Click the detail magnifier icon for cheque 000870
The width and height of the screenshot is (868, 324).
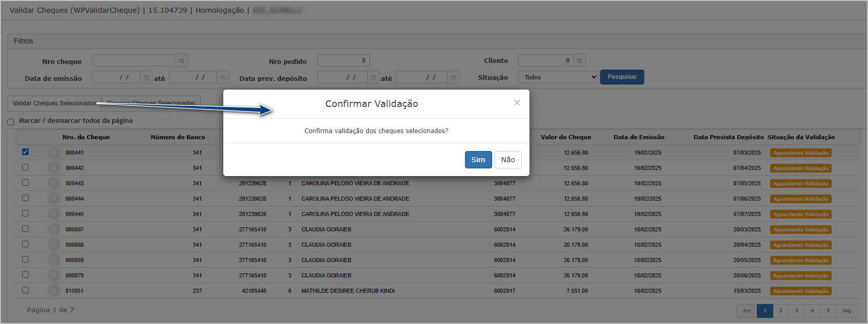pyautogui.click(x=54, y=275)
